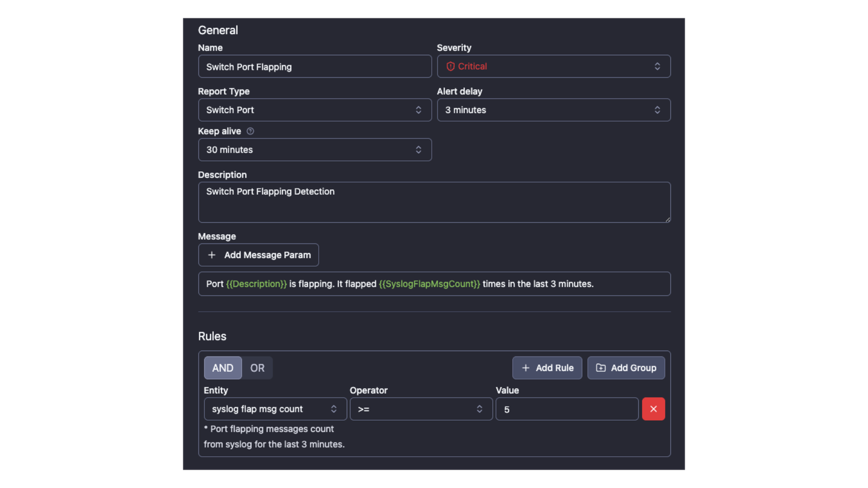
Task: Click the port flapping messages count note
Action: pyautogui.click(x=274, y=437)
